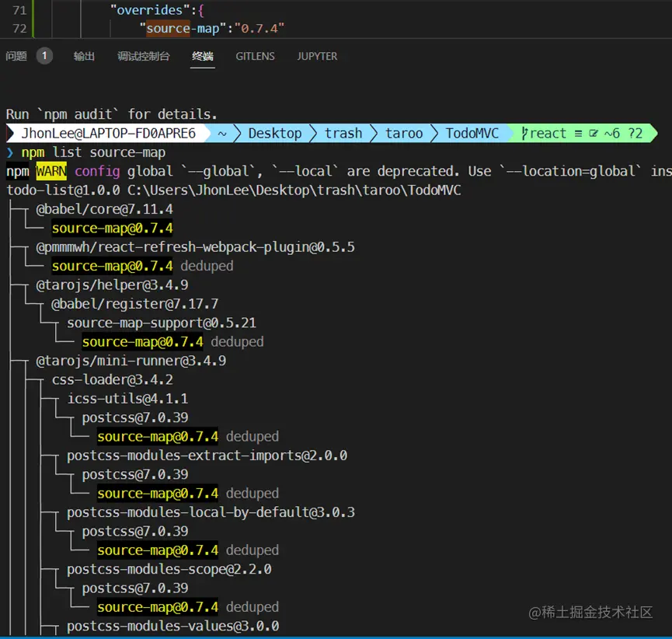Click the ~ home prompt segment

coord(222,134)
